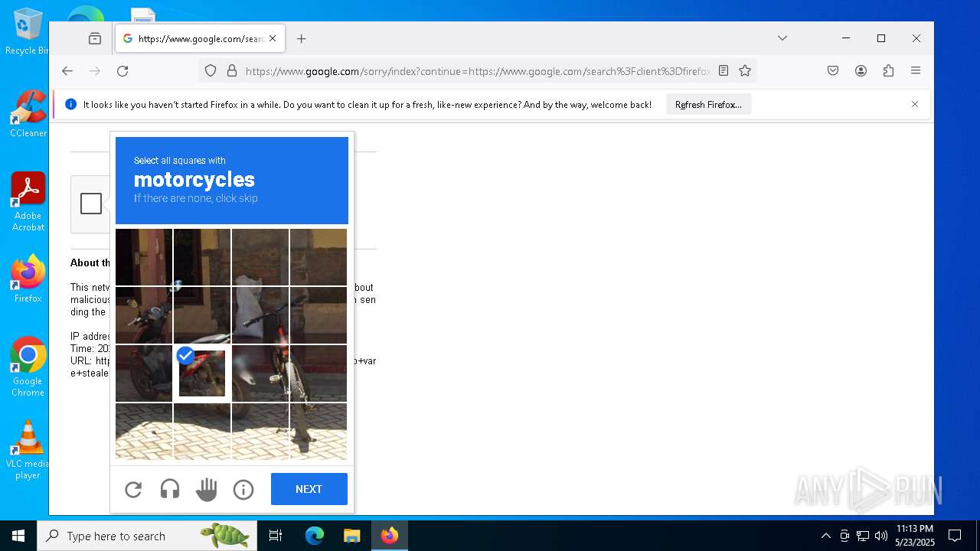The width and height of the screenshot is (980, 551).
Task: Open site security padlock info
Action: coord(232,71)
